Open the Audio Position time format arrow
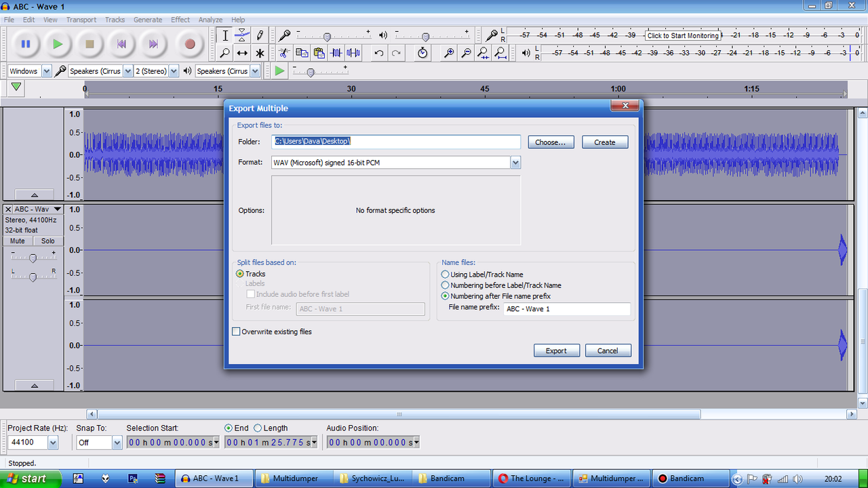The width and height of the screenshot is (868, 488). point(416,443)
